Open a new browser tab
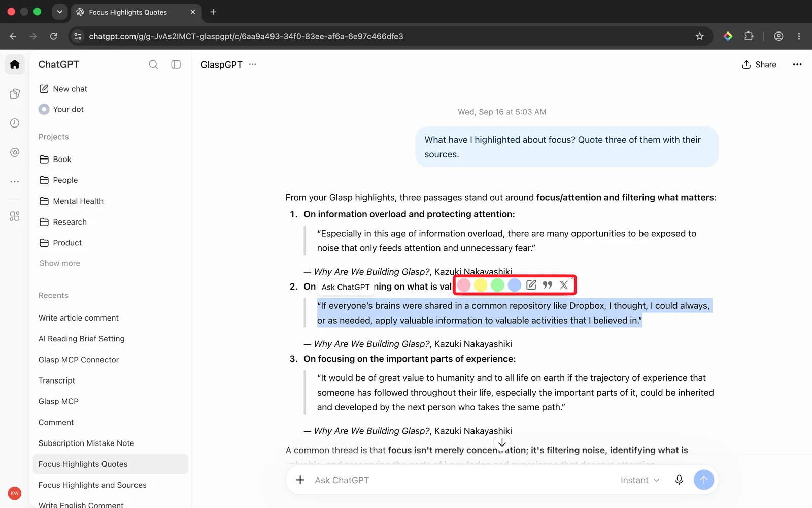 (x=213, y=12)
